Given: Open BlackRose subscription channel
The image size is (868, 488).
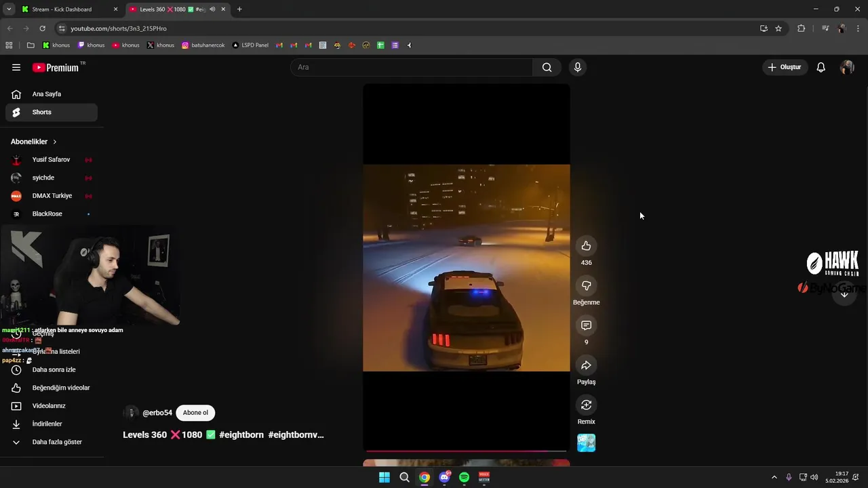Looking at the screenshot, I should (52, 214).
